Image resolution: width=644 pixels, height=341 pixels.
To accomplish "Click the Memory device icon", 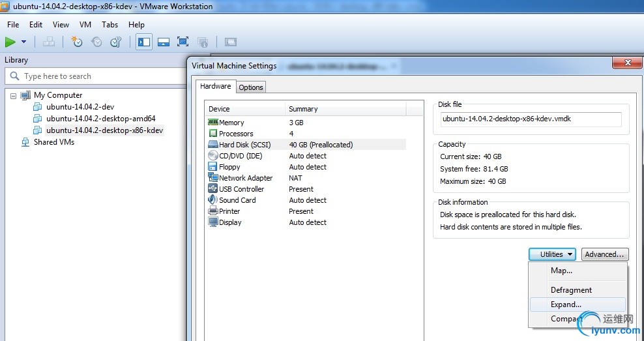I will coord(212,123).
